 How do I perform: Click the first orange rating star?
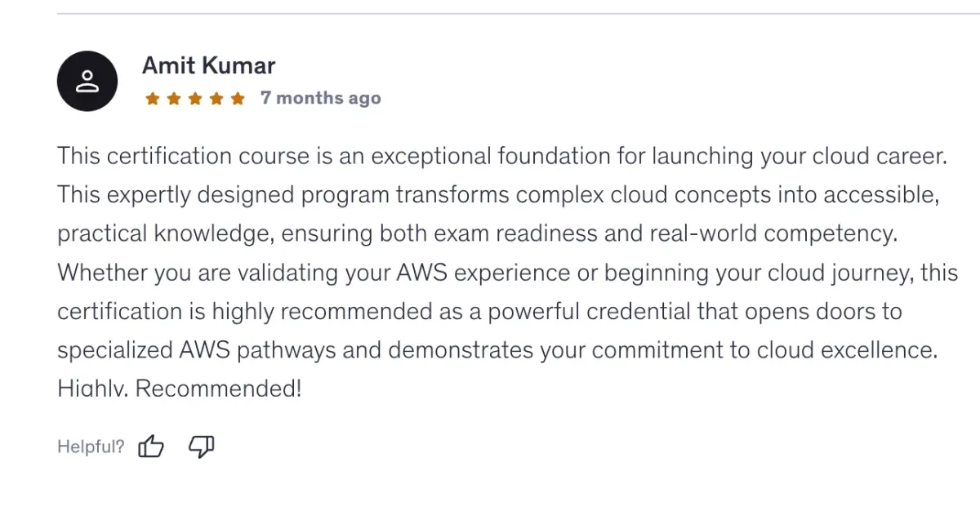tap(153, 99)
